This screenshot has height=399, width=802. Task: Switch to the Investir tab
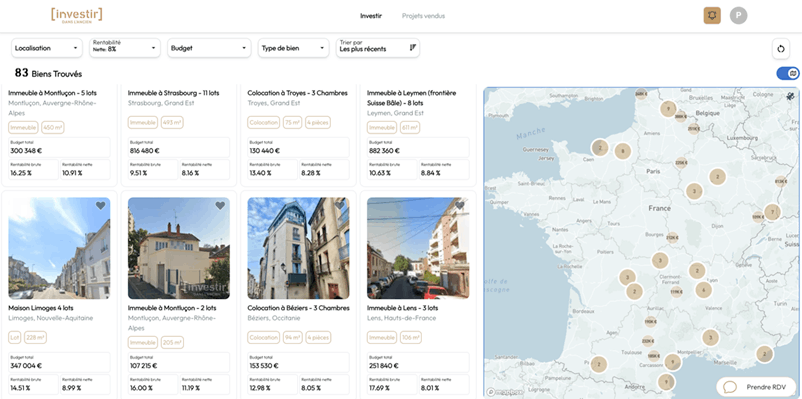(371, 16)
